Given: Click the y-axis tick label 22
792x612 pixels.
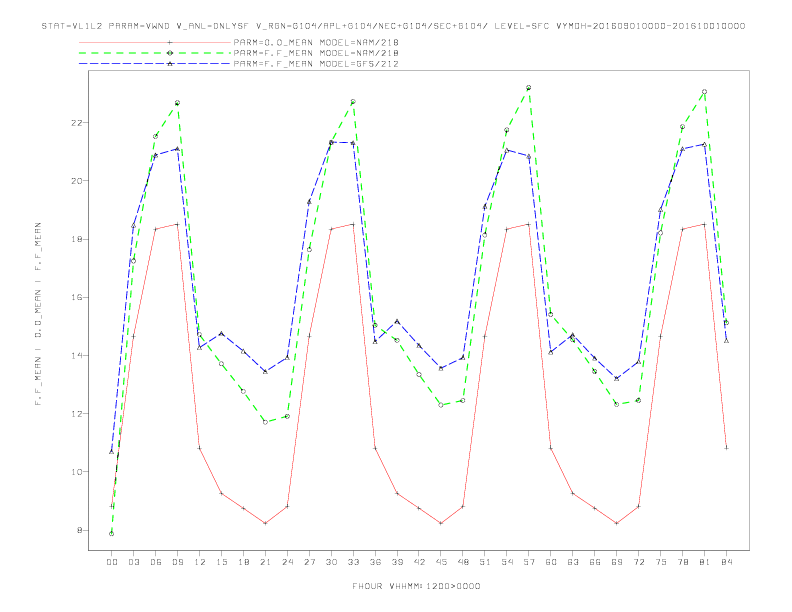Looking at the screenshot, I should click(76, 123).
